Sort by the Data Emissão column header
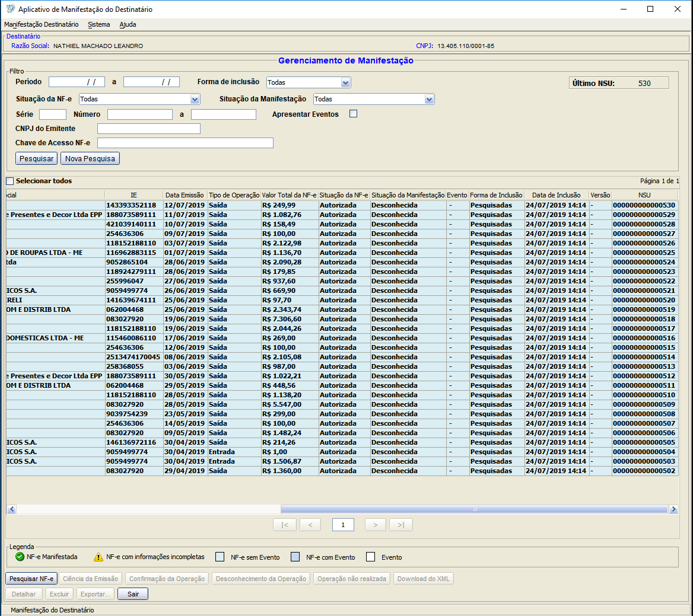This screenshot has width=693, height=616. tap(185, 195)
